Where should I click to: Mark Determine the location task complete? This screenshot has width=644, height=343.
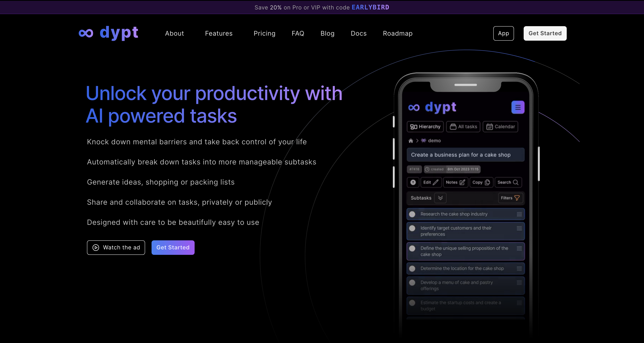pos(412,269)
